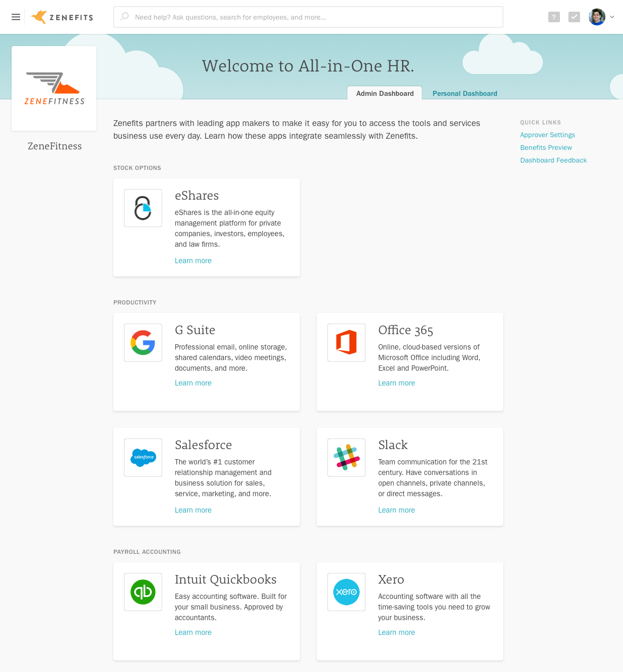Screen dimensions: 623x672
Task: Focus the help search input field
Action: (313, 17)
